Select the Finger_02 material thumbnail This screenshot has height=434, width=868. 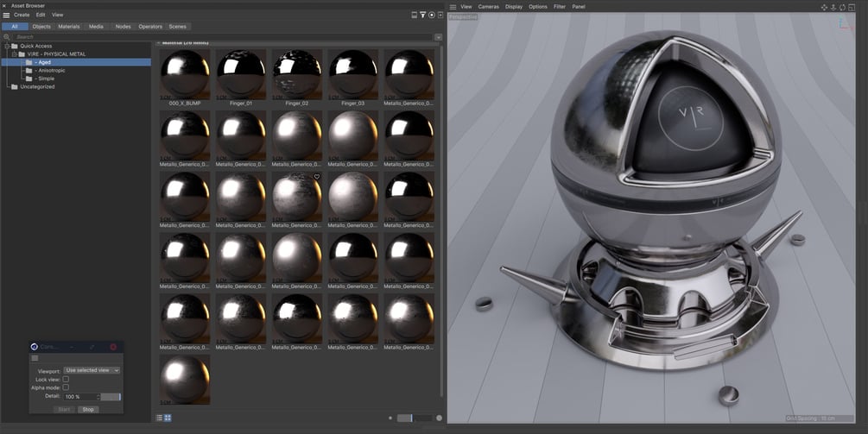pos(297,74)
